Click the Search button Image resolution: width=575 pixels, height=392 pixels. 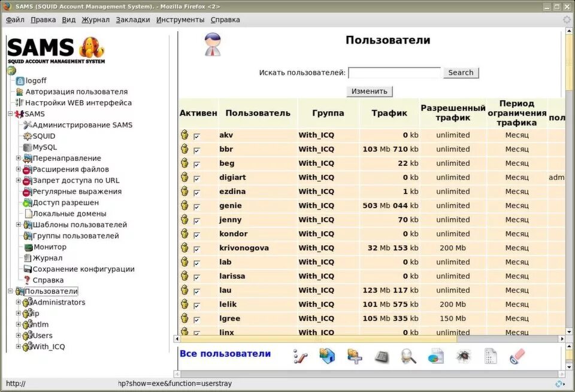point(461,72)
